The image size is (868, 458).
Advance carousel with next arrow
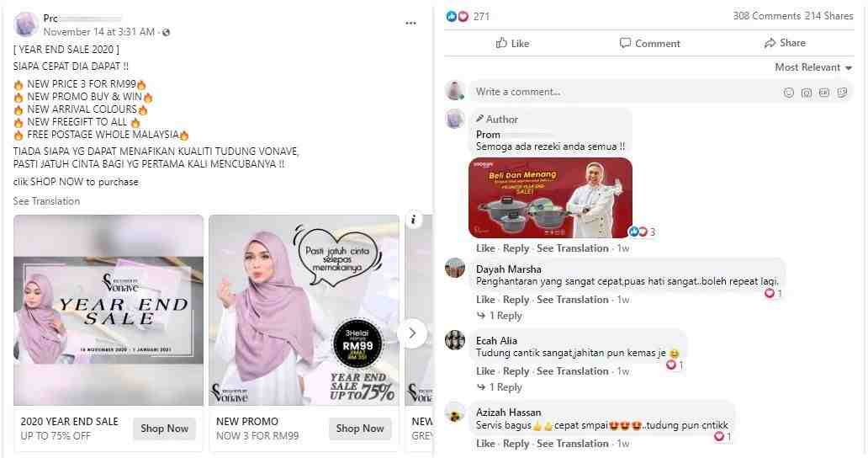(412, 333)
